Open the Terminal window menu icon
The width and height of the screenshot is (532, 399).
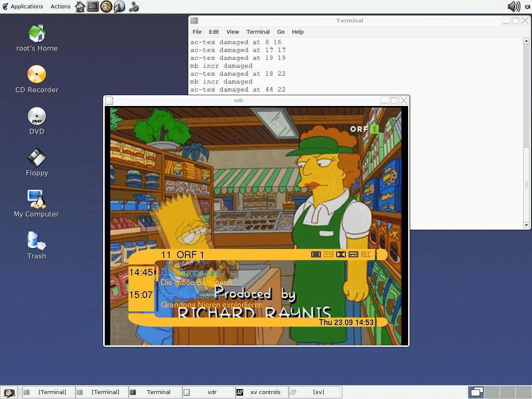[x=194, y=20]
